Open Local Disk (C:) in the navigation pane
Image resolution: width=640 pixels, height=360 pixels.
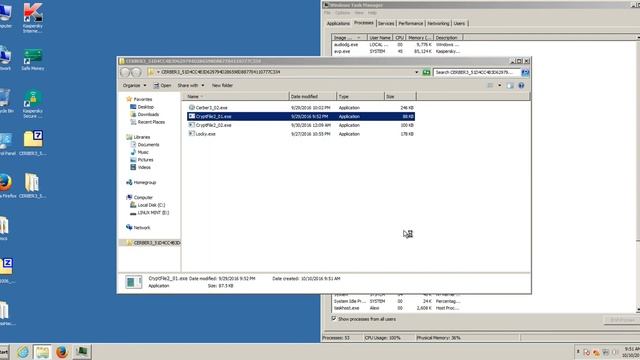(x=147, y=205)
